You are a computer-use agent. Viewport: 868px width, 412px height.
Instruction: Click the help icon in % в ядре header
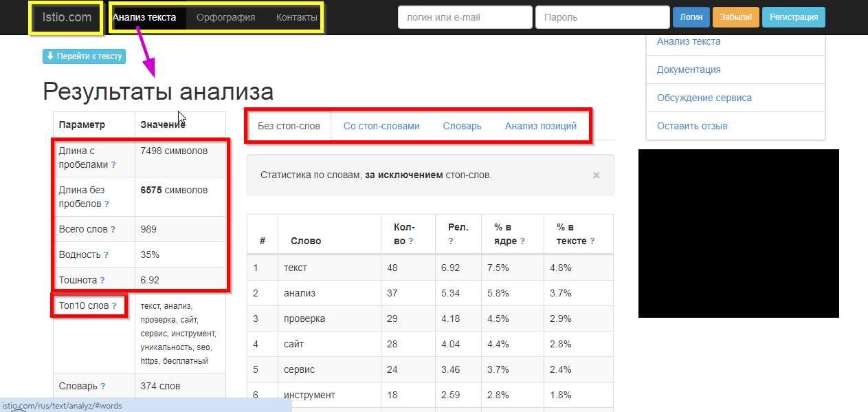522,241
